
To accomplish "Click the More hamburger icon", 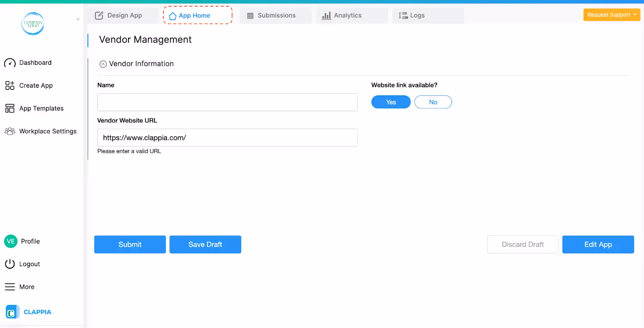I will pos(10,287).
